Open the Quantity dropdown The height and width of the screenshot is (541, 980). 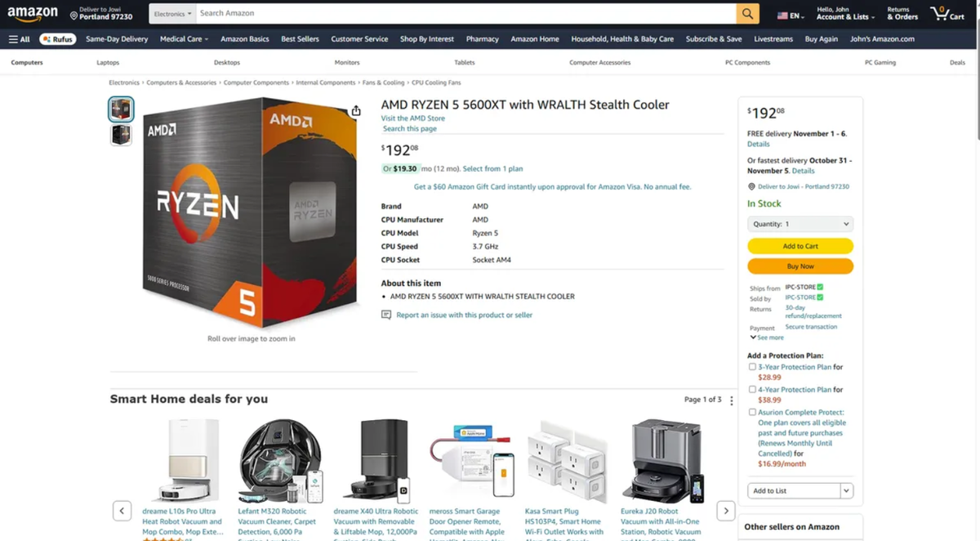tap(800, 224)
